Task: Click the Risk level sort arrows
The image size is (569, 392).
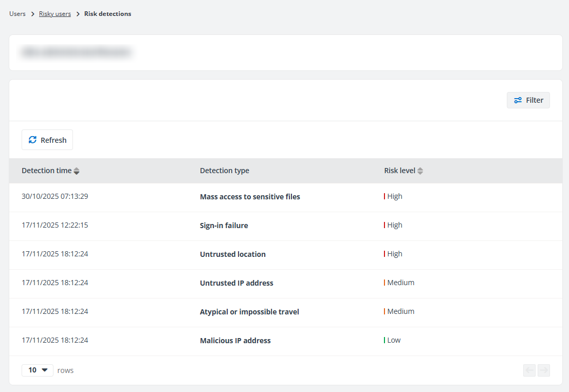Action: pyautogui.click(x=420, y=171)
